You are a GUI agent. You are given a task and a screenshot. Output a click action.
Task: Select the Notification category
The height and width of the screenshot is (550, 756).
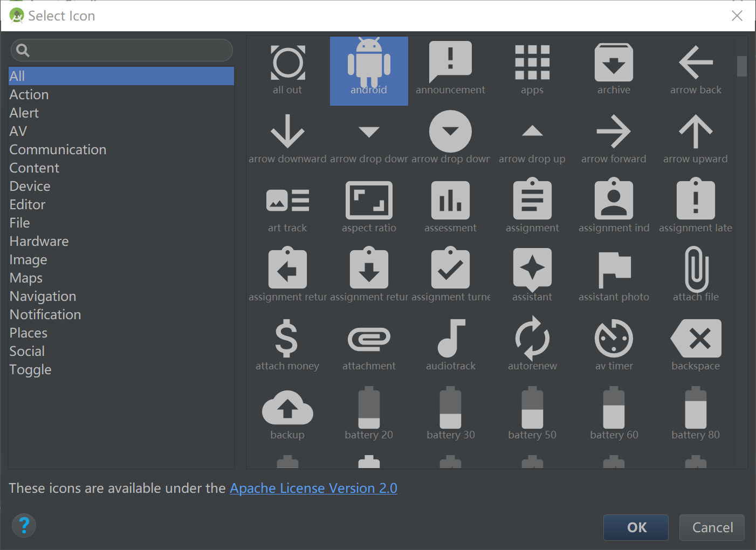tap(121, 314)
